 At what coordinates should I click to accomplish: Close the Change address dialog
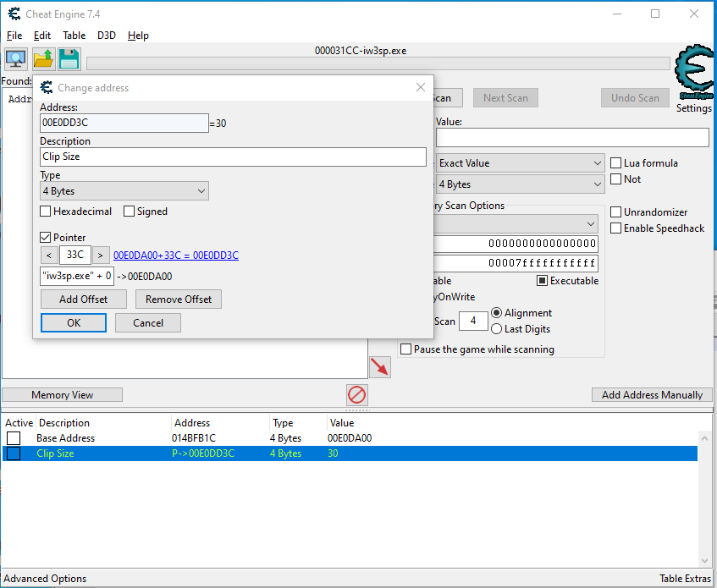click(421, 87)
